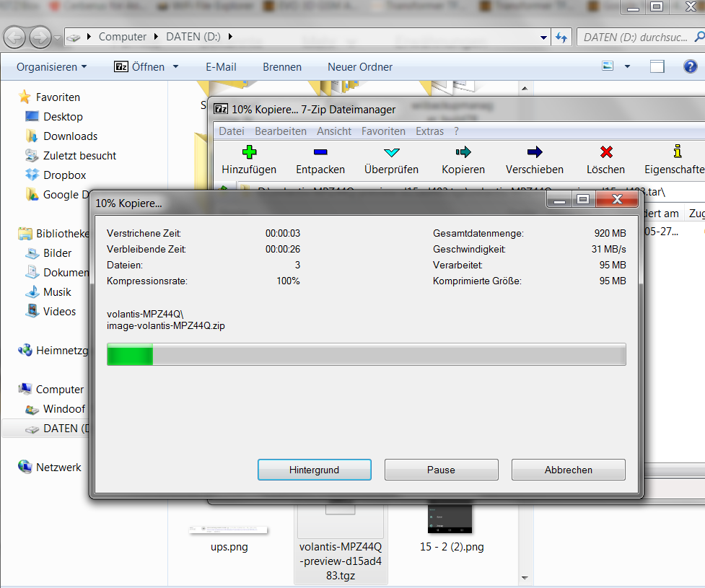Pause the copy operation

pos(441,470)
